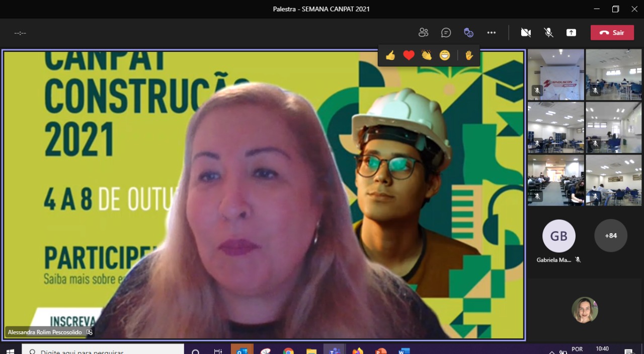
Task: Maximize or restore the Teams window
Action: coord(615,9)
